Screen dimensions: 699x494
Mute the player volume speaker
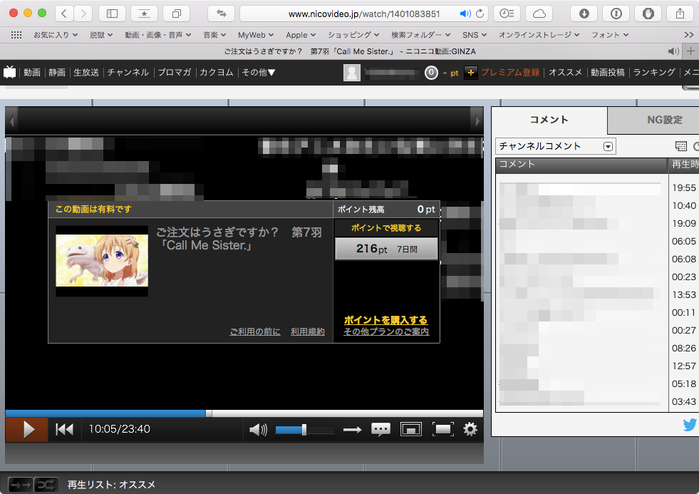tap(259, 430)
